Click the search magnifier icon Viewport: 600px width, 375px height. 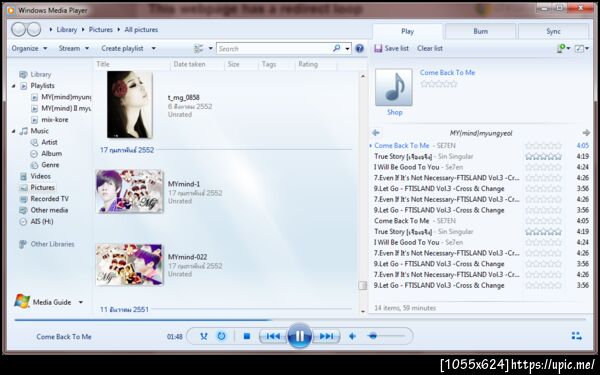[x=336, y=48]
